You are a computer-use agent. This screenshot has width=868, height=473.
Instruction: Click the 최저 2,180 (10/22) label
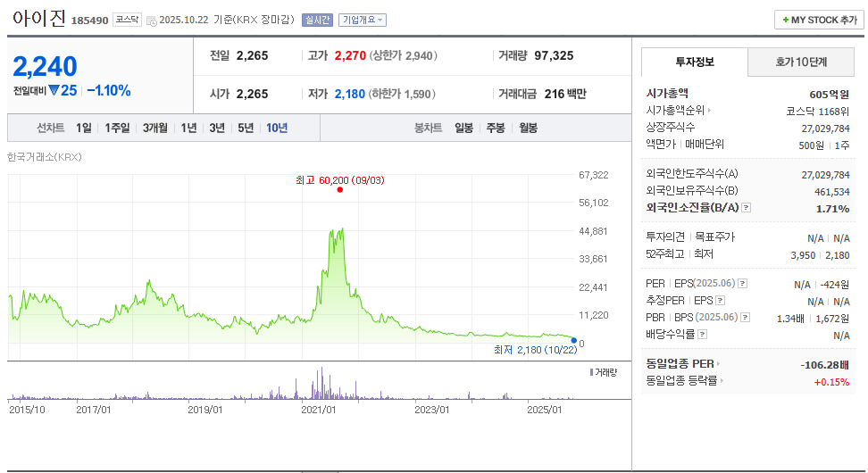click(535, 350)
